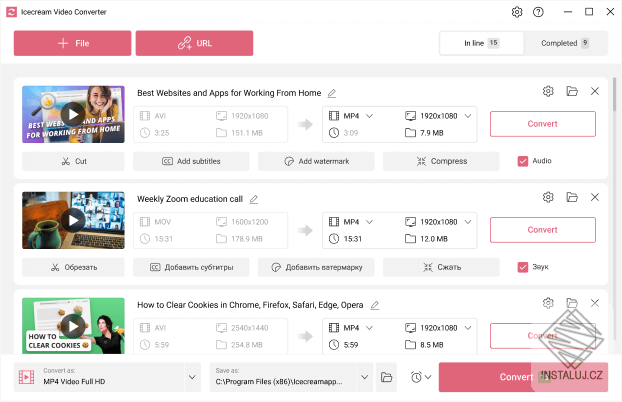Click the Cut button
This screenshot has width=622, height=402.
pos(73,161)
